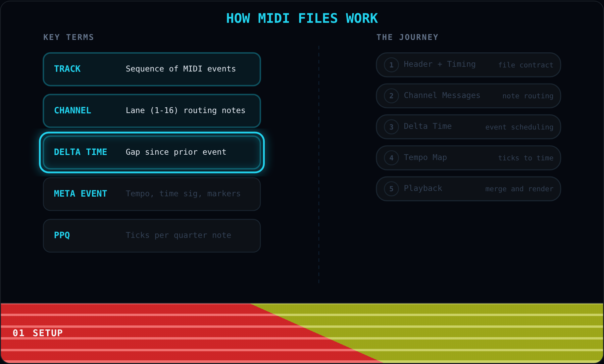The image size is (604, 364).
Task: Select the TRACK key term card
Action: (x=152, y=69)
